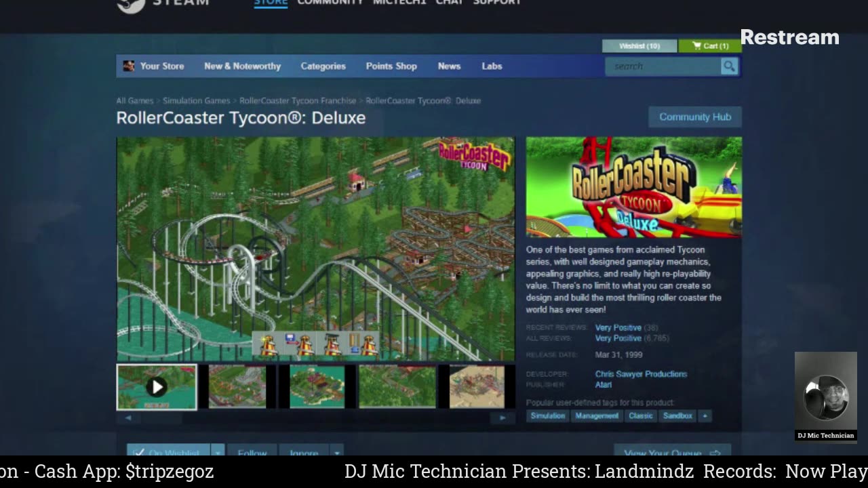The width and height of the screenshot is (868, 488).
Task: Open the Your Store menu
Action: coord(162,66)
